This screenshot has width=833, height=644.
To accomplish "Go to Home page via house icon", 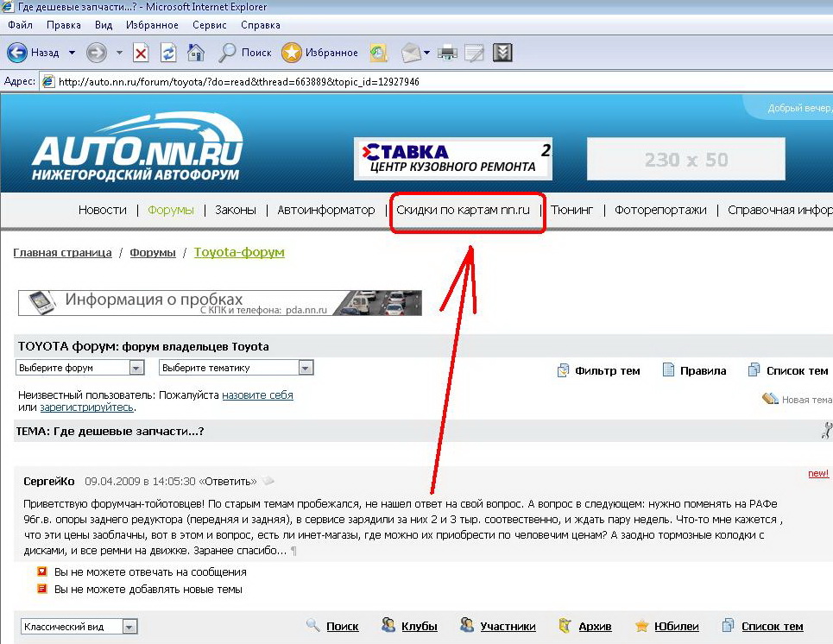I will pyautogui.click(x=196, y=53).
